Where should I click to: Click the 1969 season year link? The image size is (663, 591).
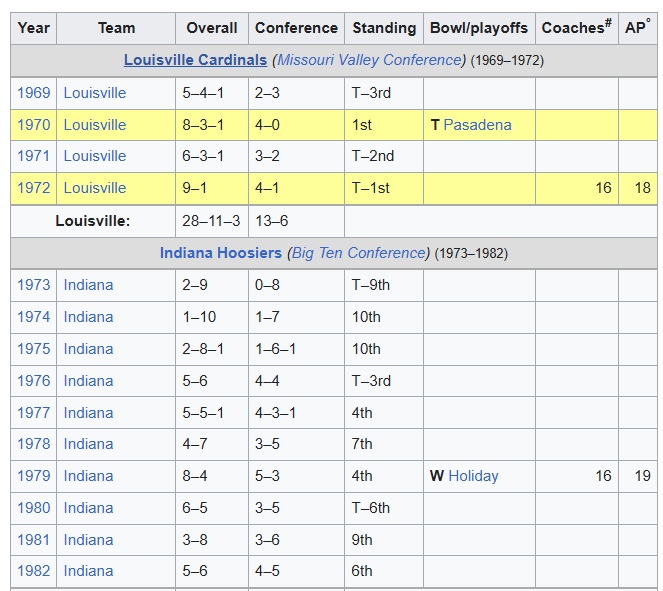point(33,93)
